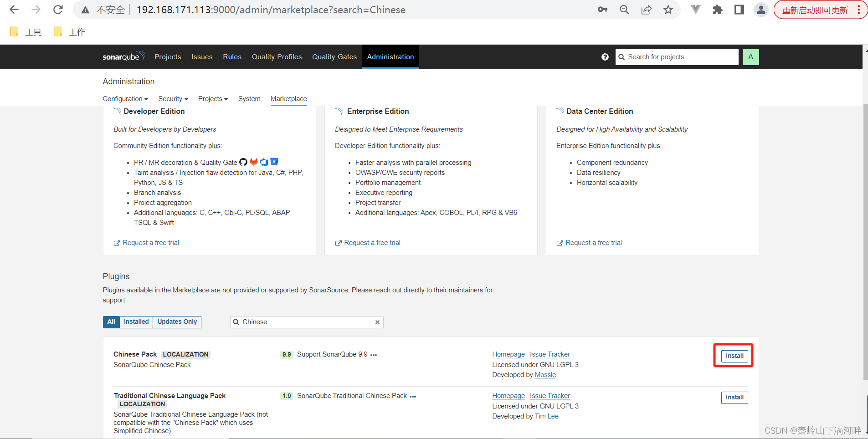Install the Chinese Pack plugin
Screen dimensions: 868x439
734,356
